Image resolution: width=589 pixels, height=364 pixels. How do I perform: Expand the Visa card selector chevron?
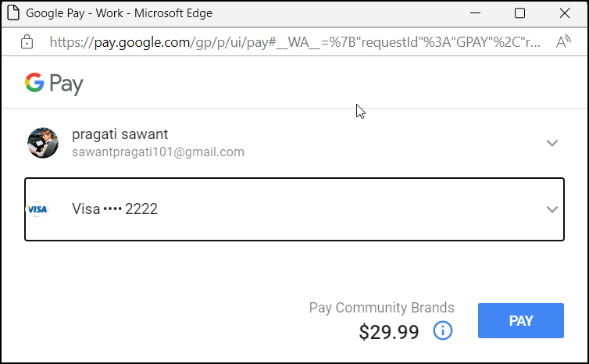tap(552, 209)
